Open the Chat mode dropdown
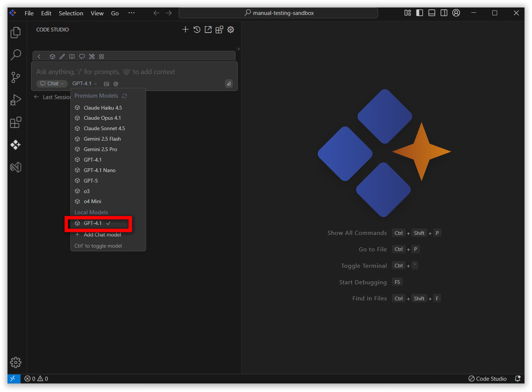 click(52, 83)
